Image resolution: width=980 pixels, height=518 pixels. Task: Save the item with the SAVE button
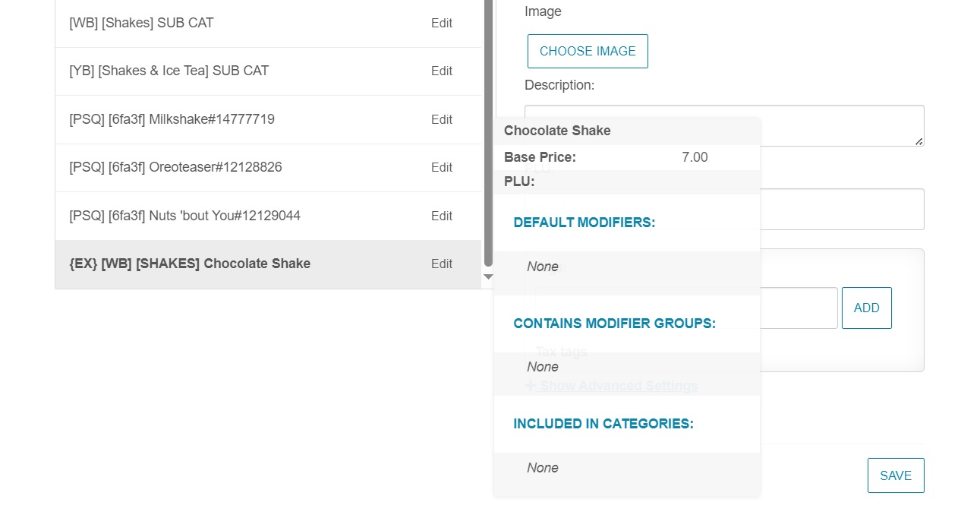[x=896, y=475]
